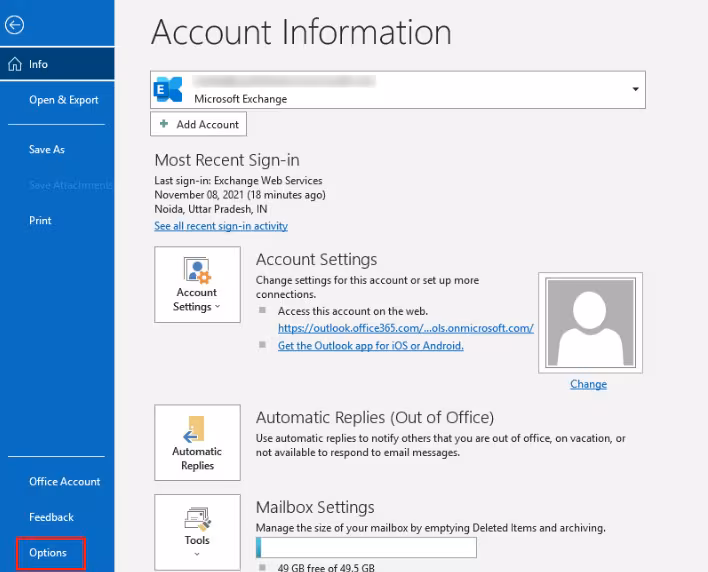The height and width of the screenshot is (572, 708).
Task: Expand the Account Settings chevron
Action: coord(218,307)
